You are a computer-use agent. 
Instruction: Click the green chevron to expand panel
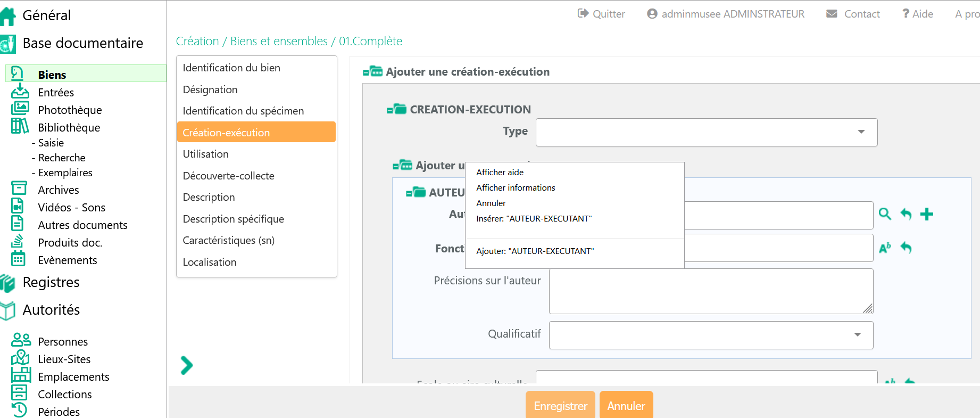pyautogui.click(x=186, y=365)
